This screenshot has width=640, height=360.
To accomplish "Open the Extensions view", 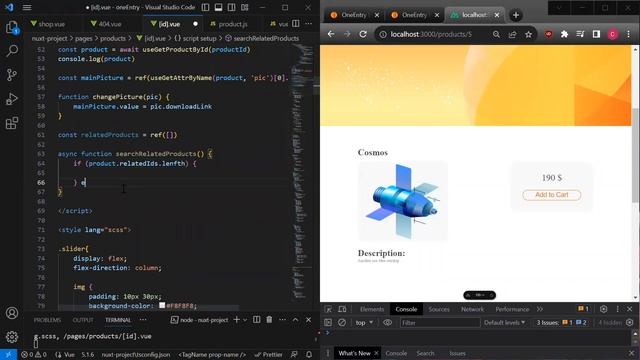I will point(12,123).
